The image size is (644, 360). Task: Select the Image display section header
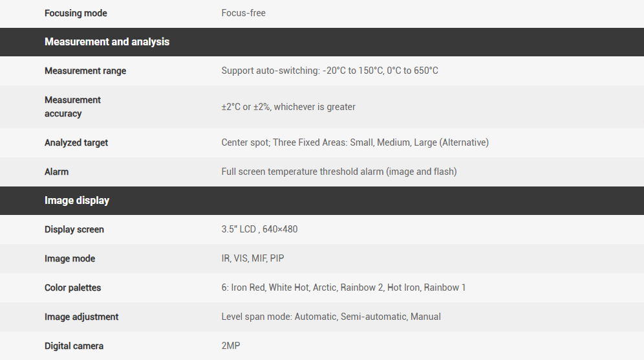pos(77,201)
